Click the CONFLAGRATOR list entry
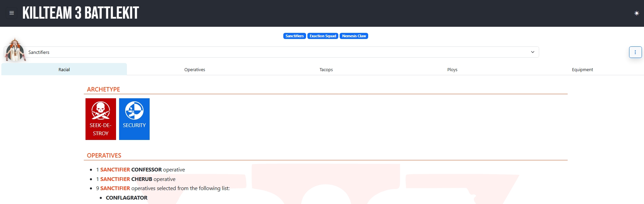Viewport: 644px width, 204px height. pyautogui.click(x=127, y=198)
